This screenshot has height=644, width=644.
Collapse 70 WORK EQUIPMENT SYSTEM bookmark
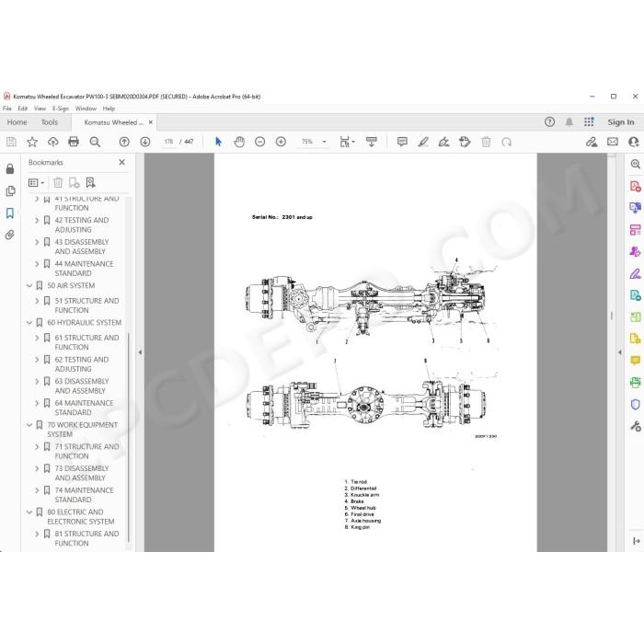tap(29, 425)
